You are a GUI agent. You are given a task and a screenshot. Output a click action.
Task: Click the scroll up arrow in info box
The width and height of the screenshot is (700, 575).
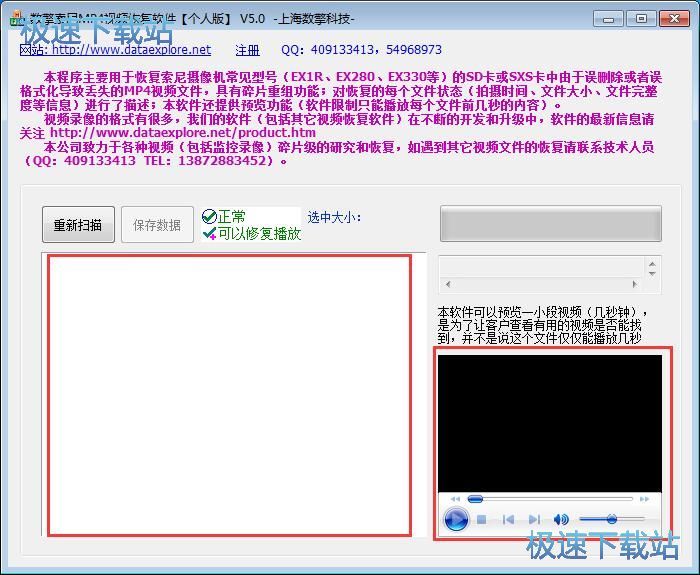point(652,264)
